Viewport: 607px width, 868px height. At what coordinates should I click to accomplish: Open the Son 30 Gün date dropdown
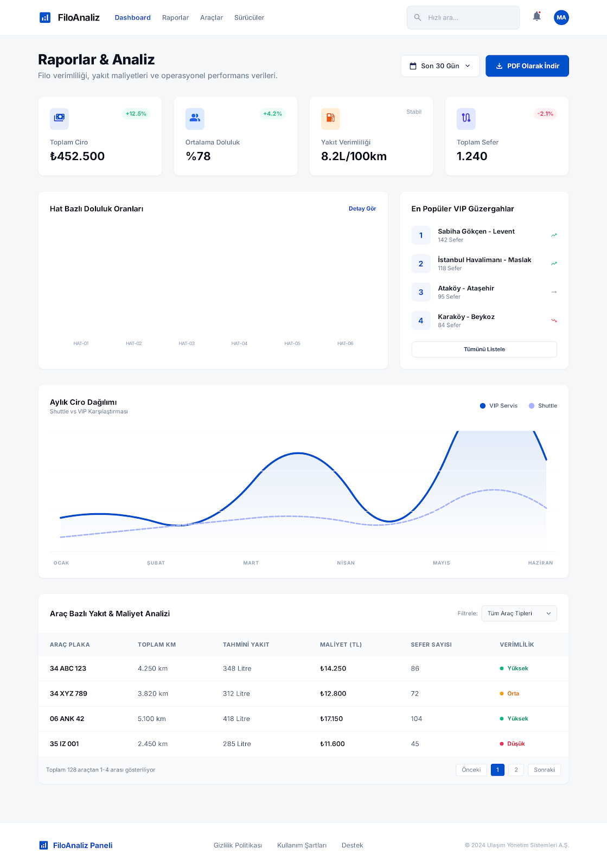(x=440, y=66)
